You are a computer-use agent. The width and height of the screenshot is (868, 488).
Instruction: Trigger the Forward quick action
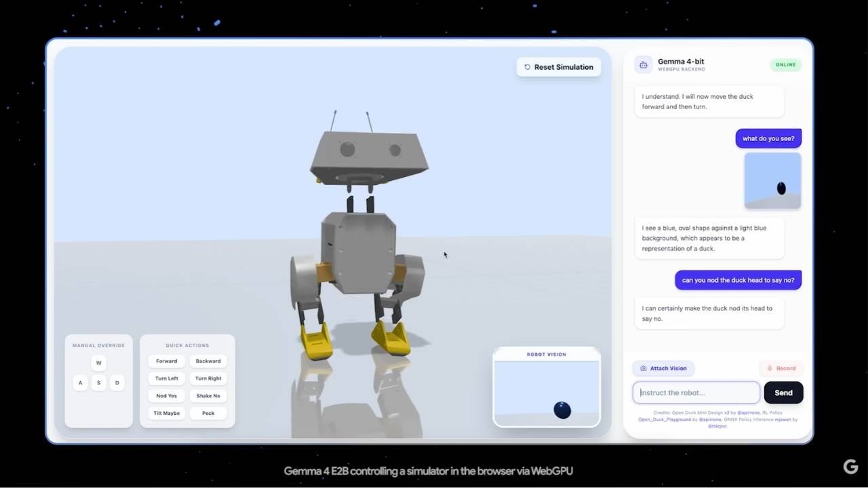166,361
